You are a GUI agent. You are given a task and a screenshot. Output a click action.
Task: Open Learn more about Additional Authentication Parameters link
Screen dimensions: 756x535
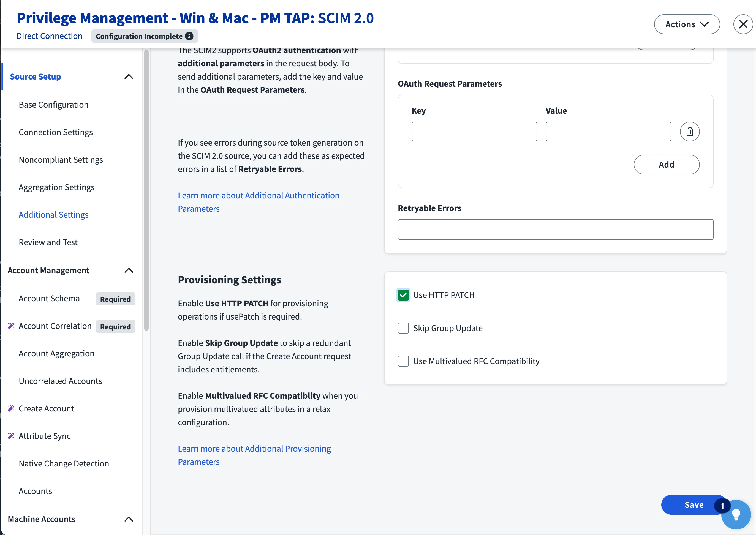(x=258, y=202)
